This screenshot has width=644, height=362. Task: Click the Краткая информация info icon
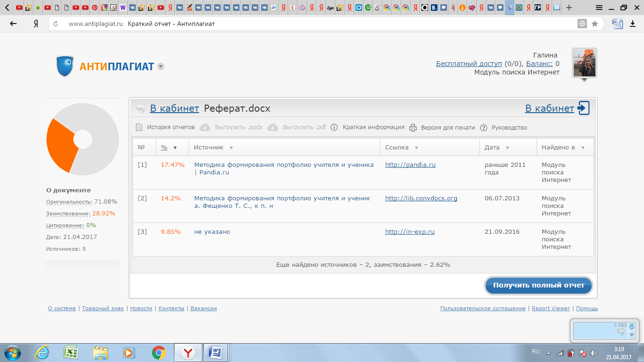334,127
